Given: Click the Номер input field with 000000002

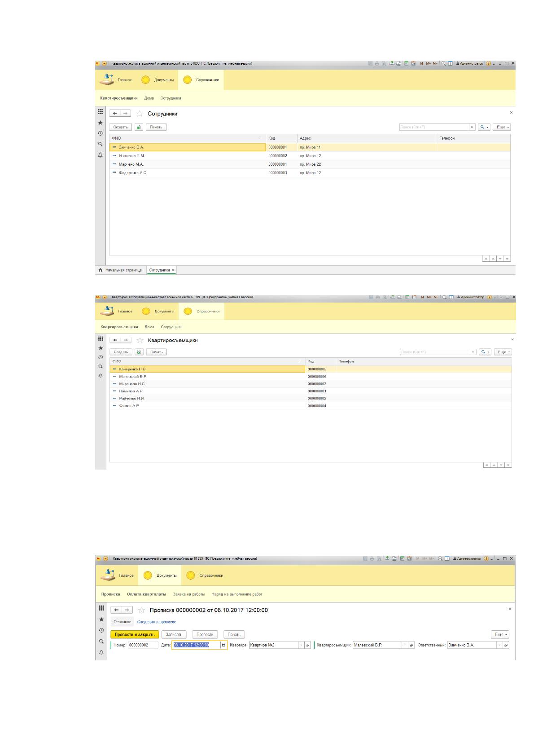Looking at the screenshot, I should pos(143,645).
